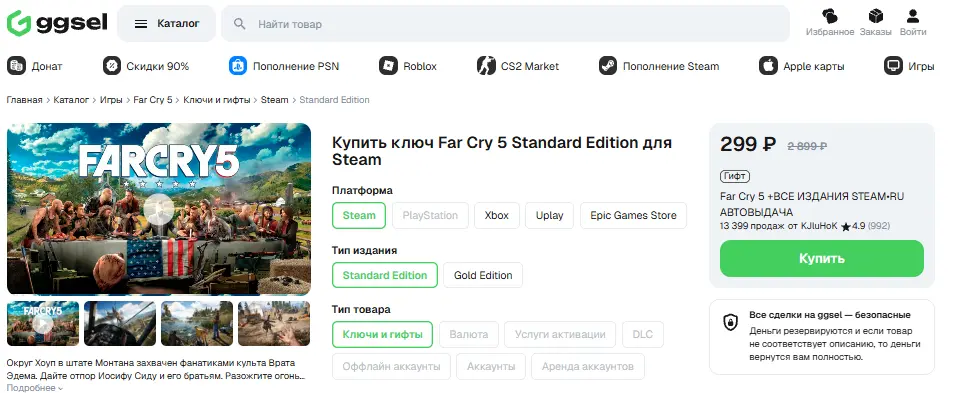Click the Скидки 90% percent icon
This screenshot has height=393, width=953.
(112, 66)
